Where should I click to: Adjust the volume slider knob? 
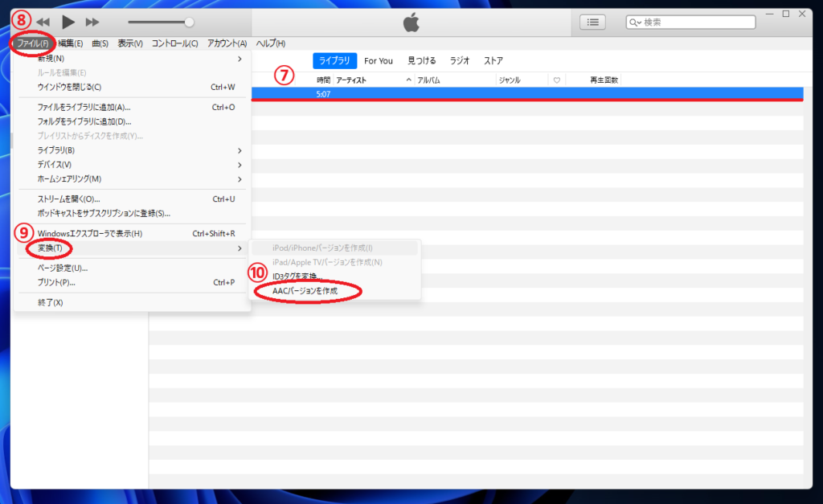click(x=189, y=22)
